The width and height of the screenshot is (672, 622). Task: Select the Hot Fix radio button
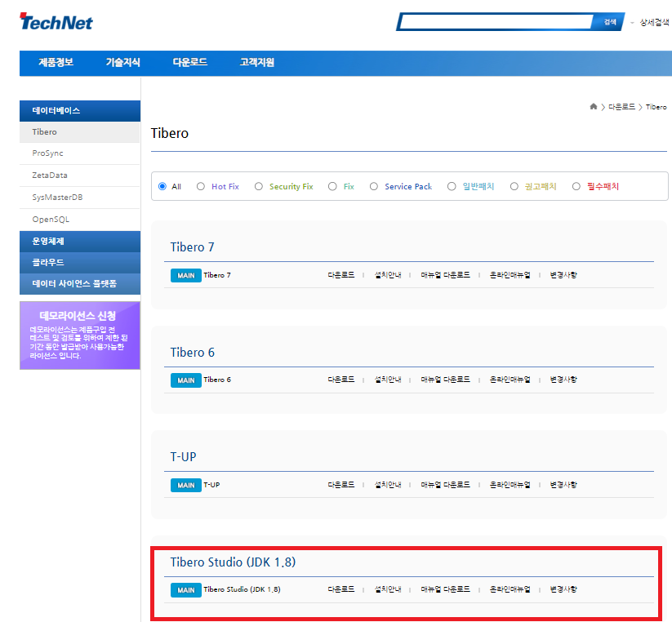coord(201,186)
